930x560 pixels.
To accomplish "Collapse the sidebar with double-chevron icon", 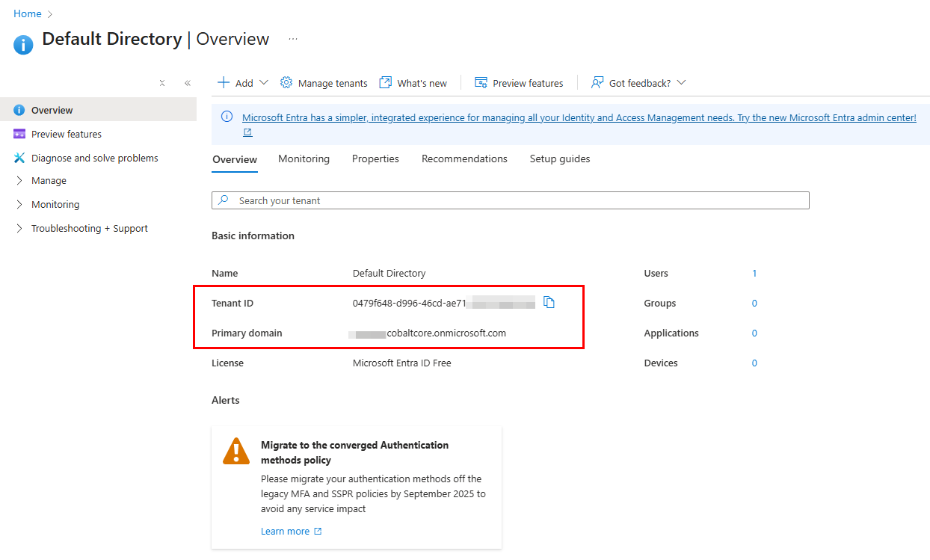I will coord(188,84).
